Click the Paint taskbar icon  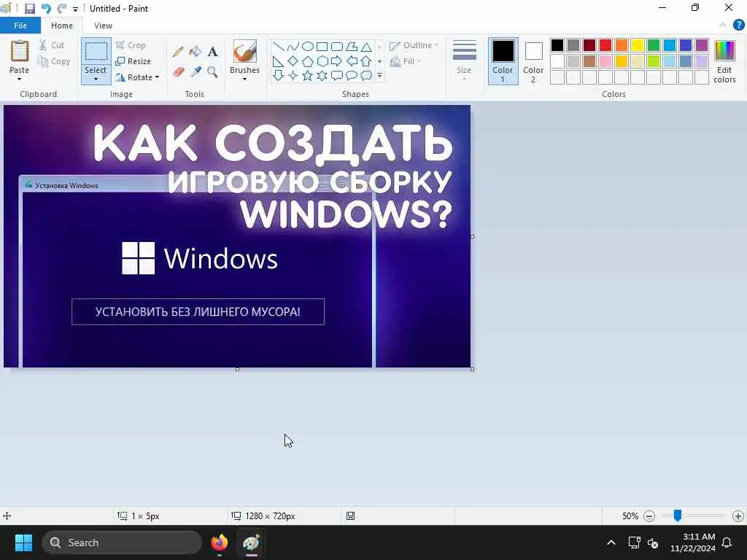point(251,542)
